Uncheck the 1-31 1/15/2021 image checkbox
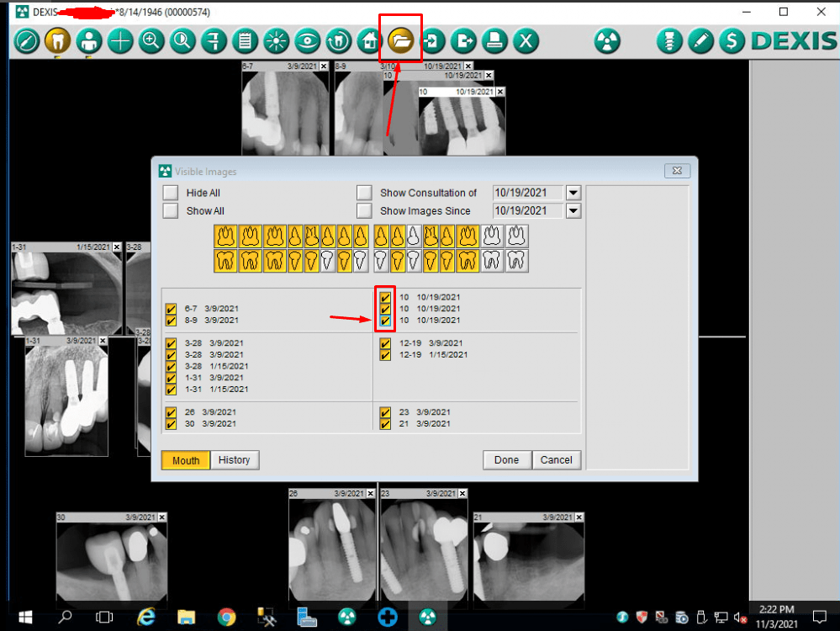 [x=171, y=390]
